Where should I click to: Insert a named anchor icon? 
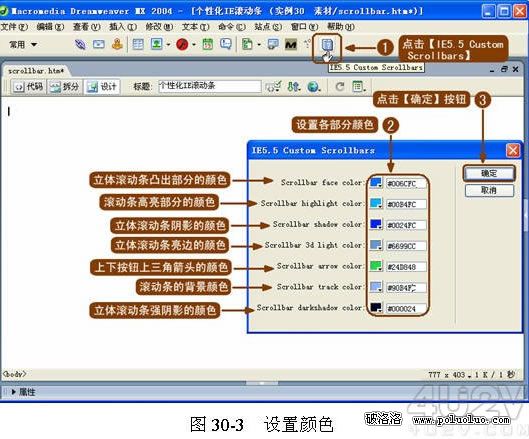pos(117,44)
